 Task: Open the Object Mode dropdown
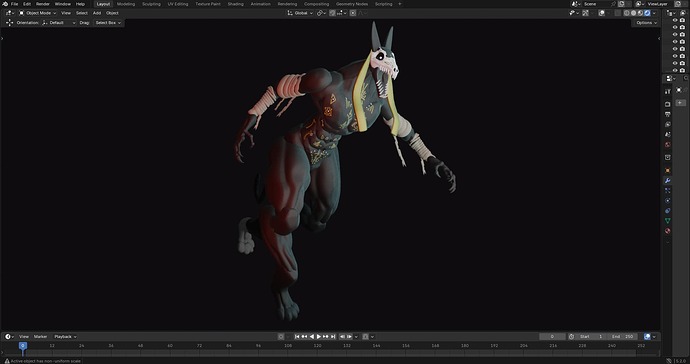click(x=37, y=13)
